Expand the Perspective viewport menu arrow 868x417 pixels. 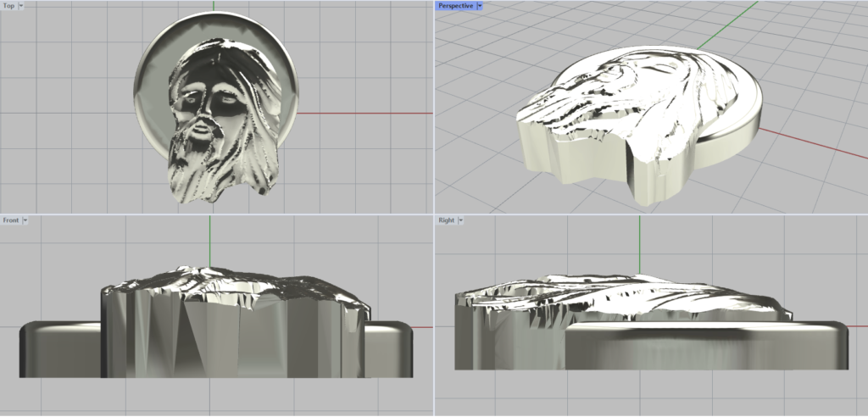pos(480,5)
